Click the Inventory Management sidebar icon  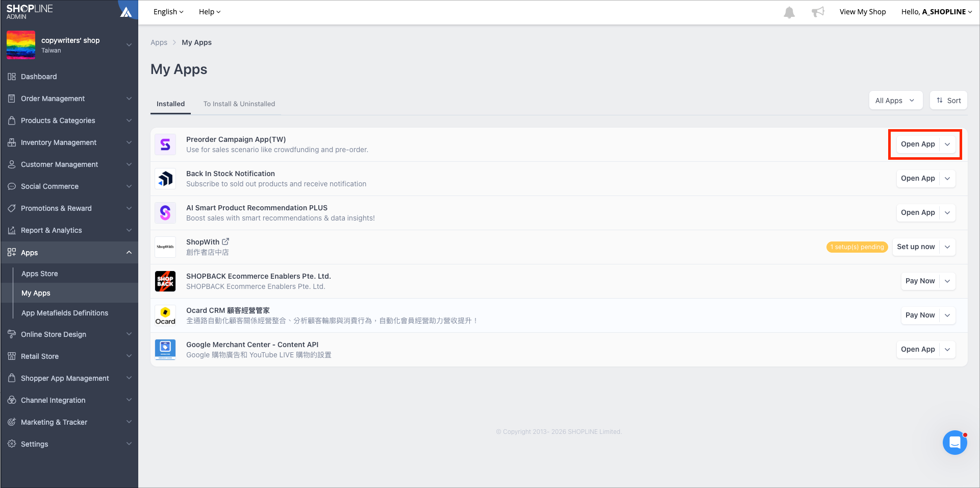(12, 142)
